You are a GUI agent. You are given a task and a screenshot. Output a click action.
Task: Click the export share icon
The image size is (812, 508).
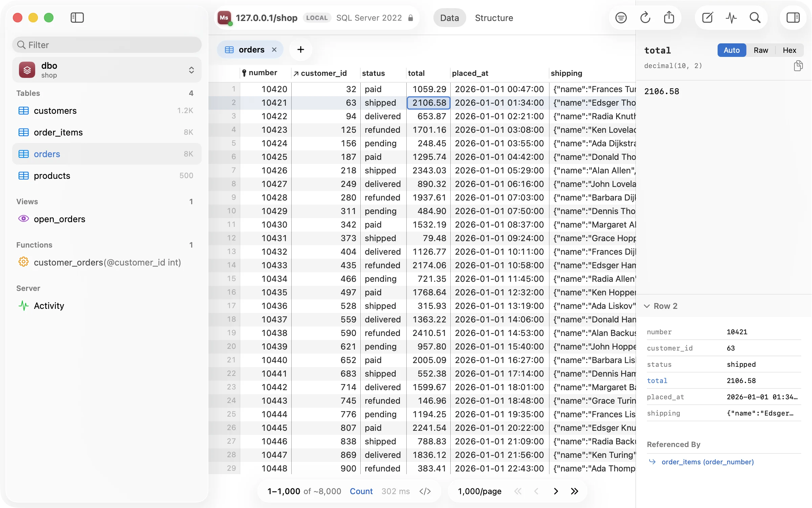click(669, 18)
